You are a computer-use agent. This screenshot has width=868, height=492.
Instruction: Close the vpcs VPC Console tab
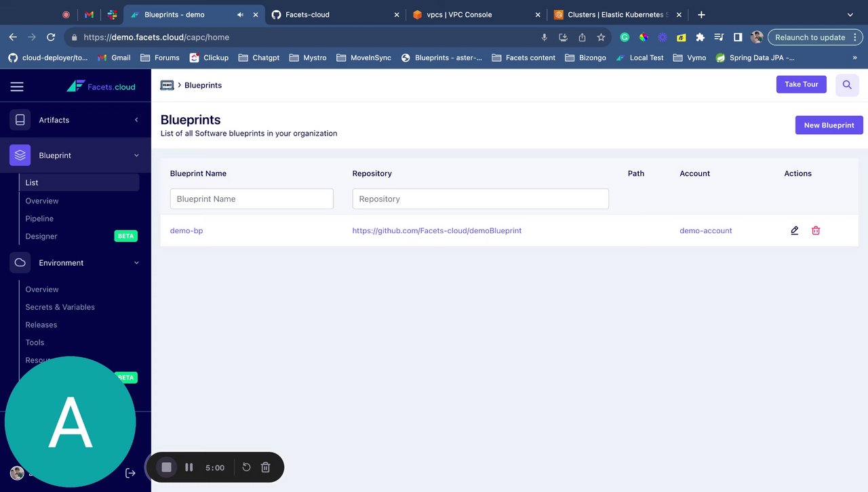click(538, 14)
